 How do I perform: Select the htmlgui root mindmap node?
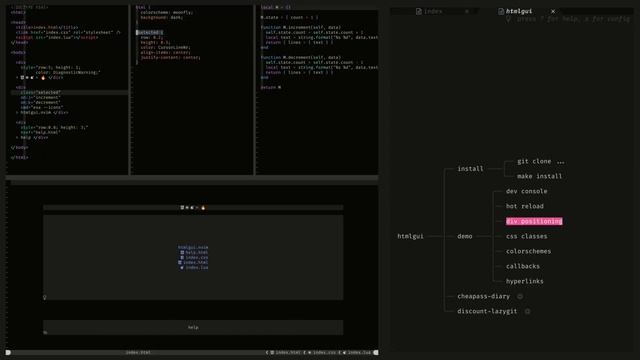[x=410, y=236]
